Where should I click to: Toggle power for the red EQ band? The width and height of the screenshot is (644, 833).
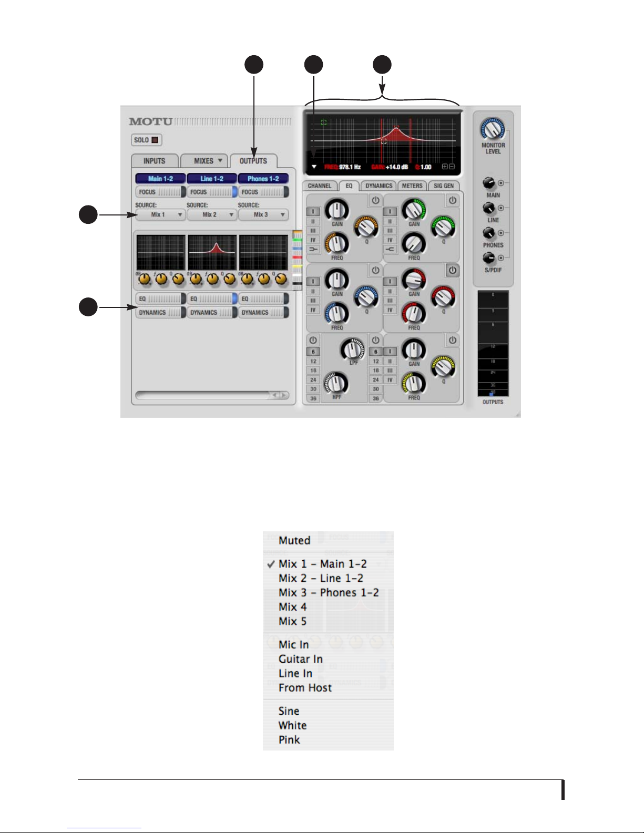[453, 270]
